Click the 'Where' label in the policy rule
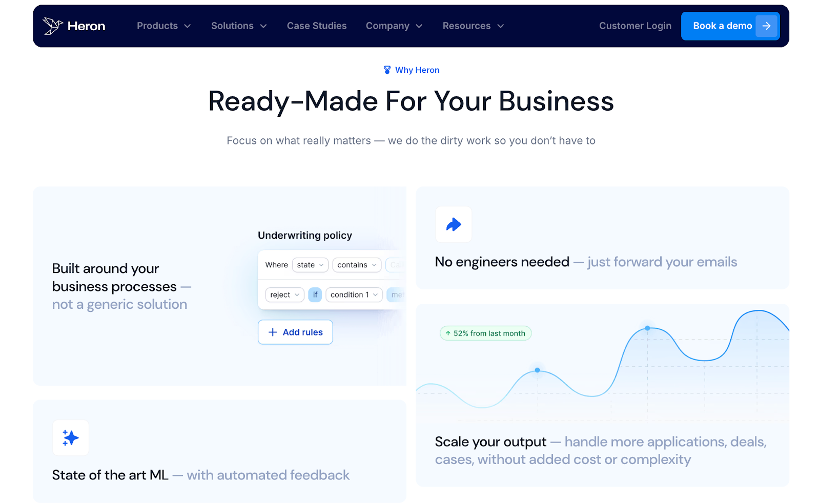The height and width of the screenshot is (504, 820). tap(277, 265)
